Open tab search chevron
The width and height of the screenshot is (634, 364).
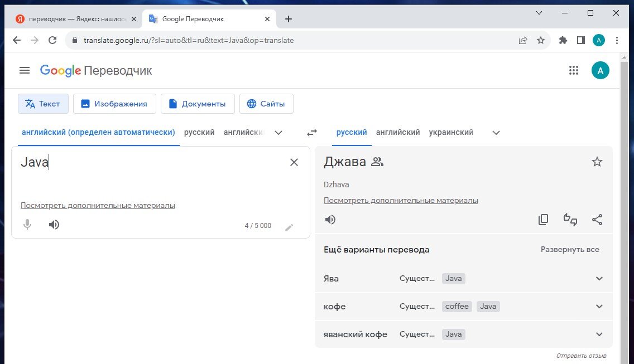[539, 13]
